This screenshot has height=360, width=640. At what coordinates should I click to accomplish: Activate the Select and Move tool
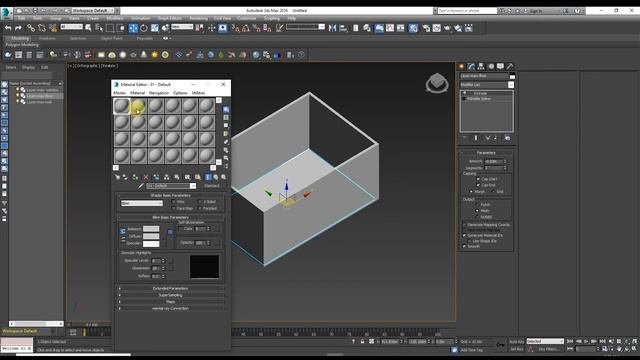[x=133, y=28]
